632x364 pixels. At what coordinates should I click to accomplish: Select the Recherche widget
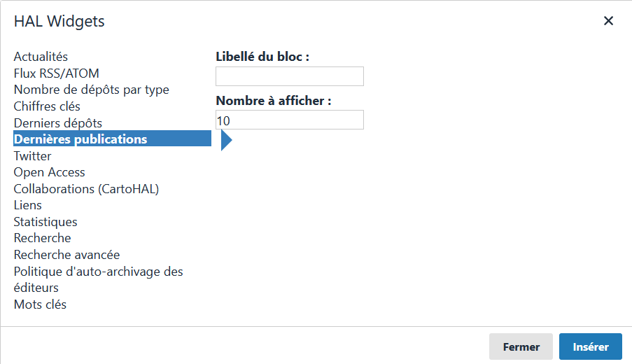pos(42,238)
